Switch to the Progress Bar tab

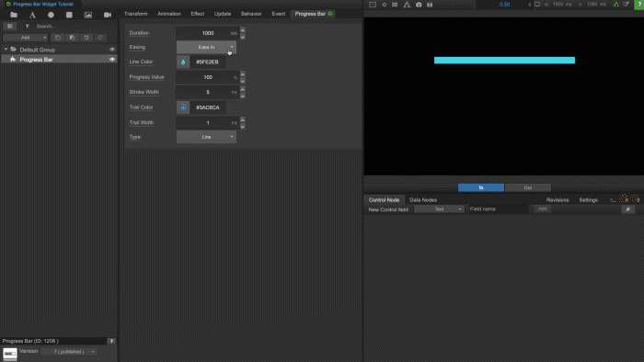click(x=313, y=14)
